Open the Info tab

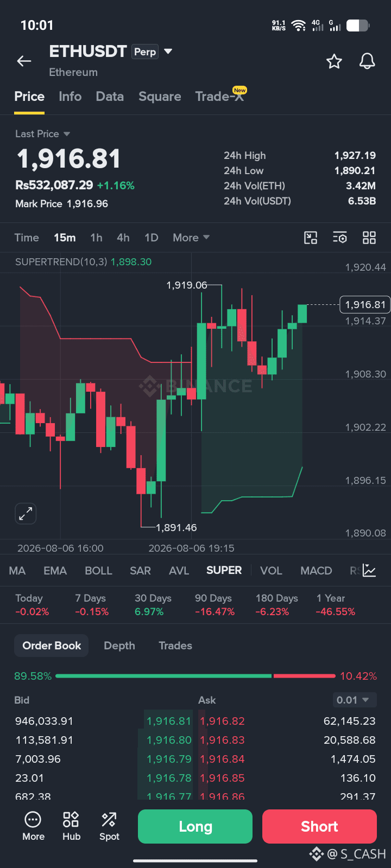(x=70, y=97)
